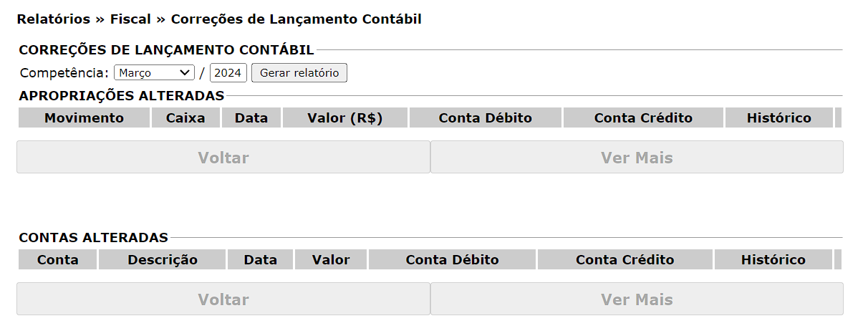Open the Competência month dropdown

tap(154, 72)
